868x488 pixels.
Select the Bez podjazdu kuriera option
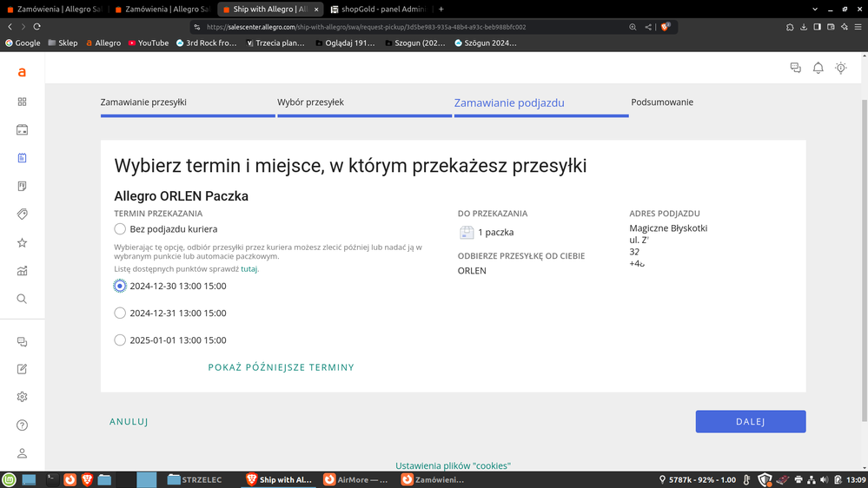[x=120, y=229]
